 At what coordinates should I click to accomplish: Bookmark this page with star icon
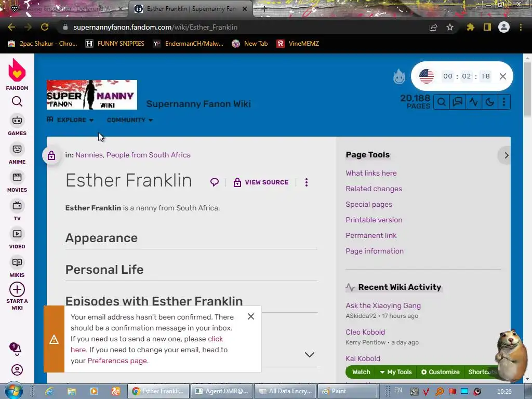click(449, 27)
